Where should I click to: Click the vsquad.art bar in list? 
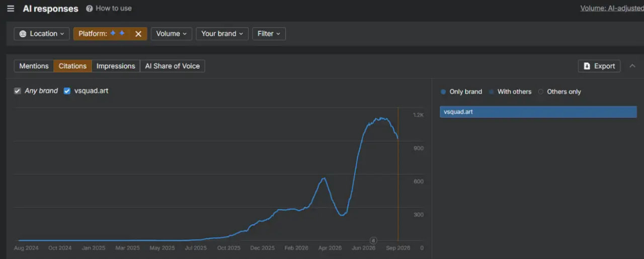click(538, 112)
